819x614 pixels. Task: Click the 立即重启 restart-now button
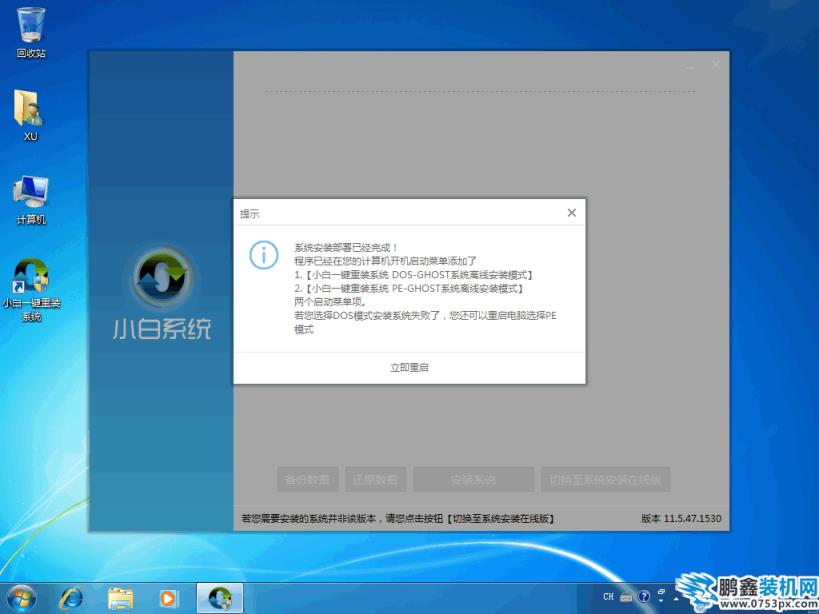pos(409,368)
